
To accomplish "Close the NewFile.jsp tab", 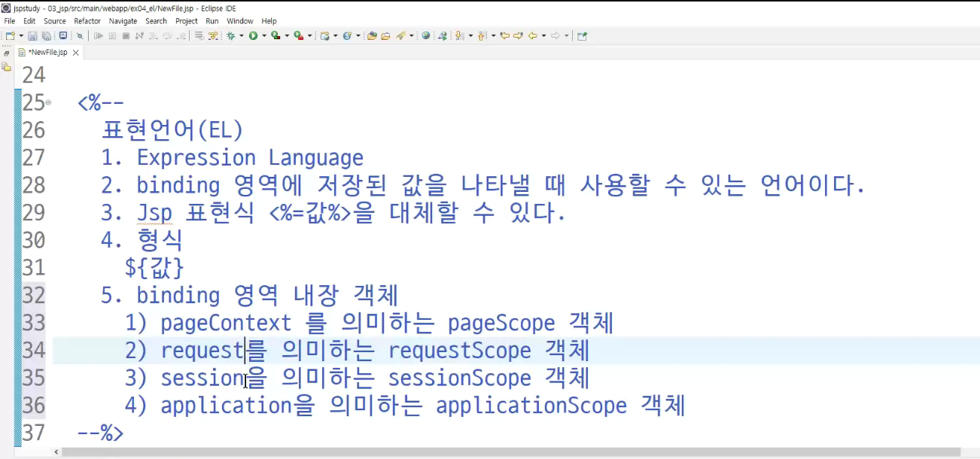I will pos(76,53).
